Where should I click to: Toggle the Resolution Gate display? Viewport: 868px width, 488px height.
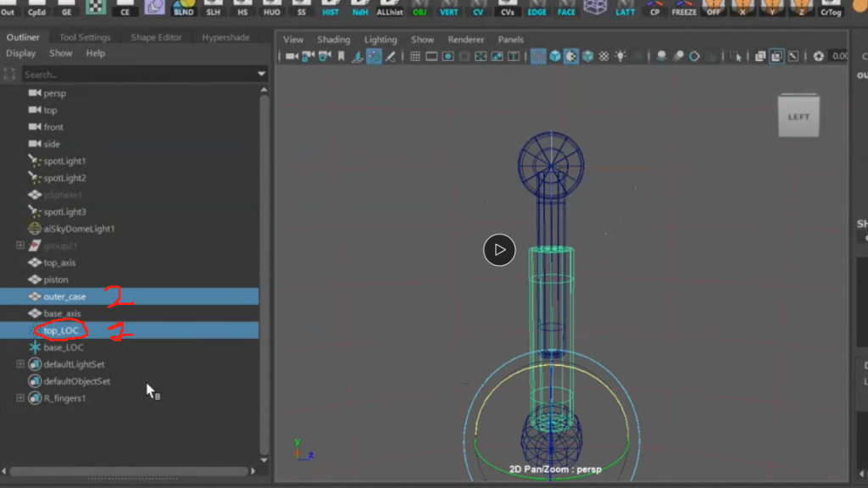tap(448, 57)
